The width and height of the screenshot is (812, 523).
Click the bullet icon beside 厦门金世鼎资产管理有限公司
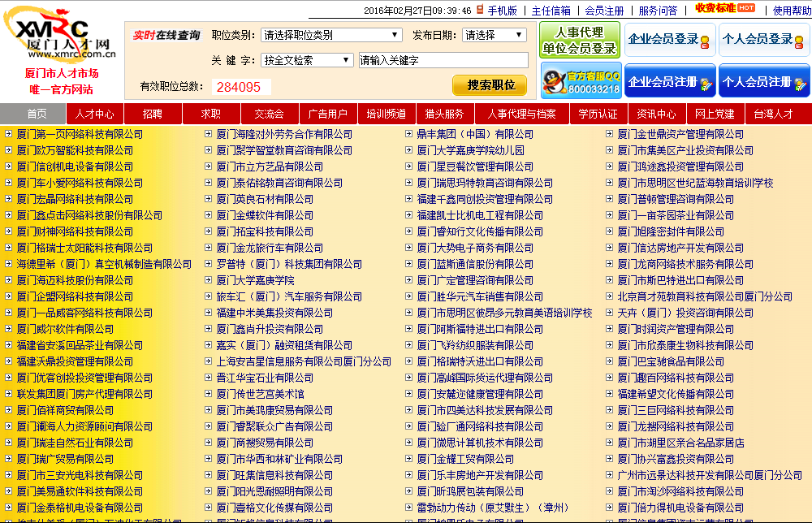coord(610,134)
